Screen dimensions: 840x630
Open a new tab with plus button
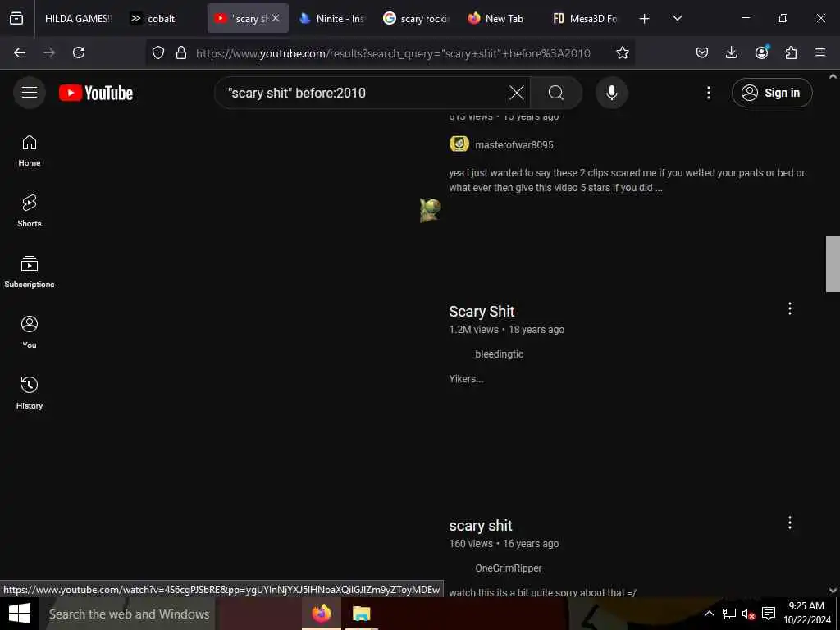pyautogui.click(x=645, y=18)
